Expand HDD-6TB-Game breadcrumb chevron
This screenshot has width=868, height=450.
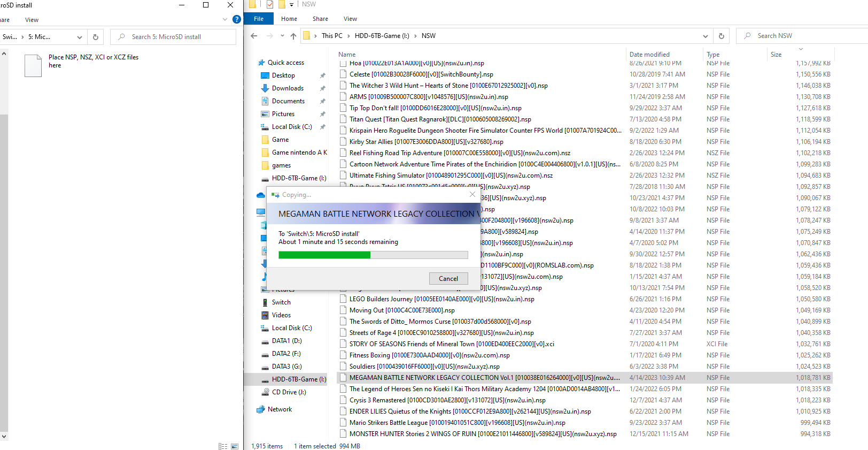pos(415,36)
